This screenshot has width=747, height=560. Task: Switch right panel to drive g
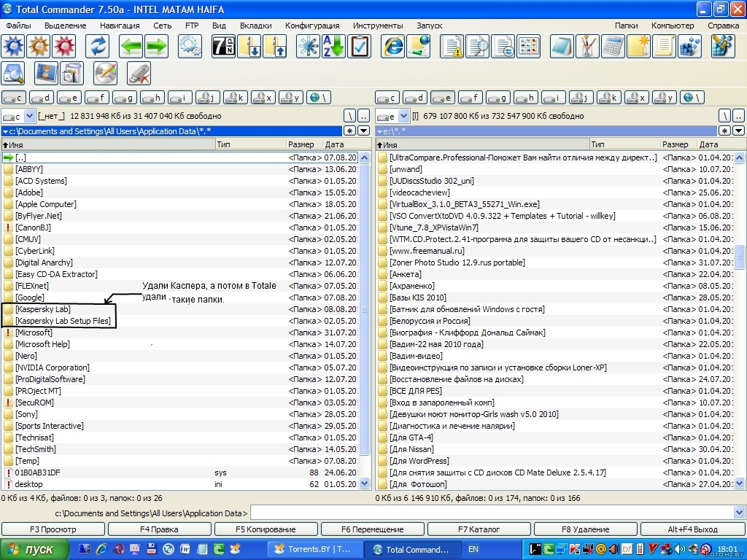(498, 98)
